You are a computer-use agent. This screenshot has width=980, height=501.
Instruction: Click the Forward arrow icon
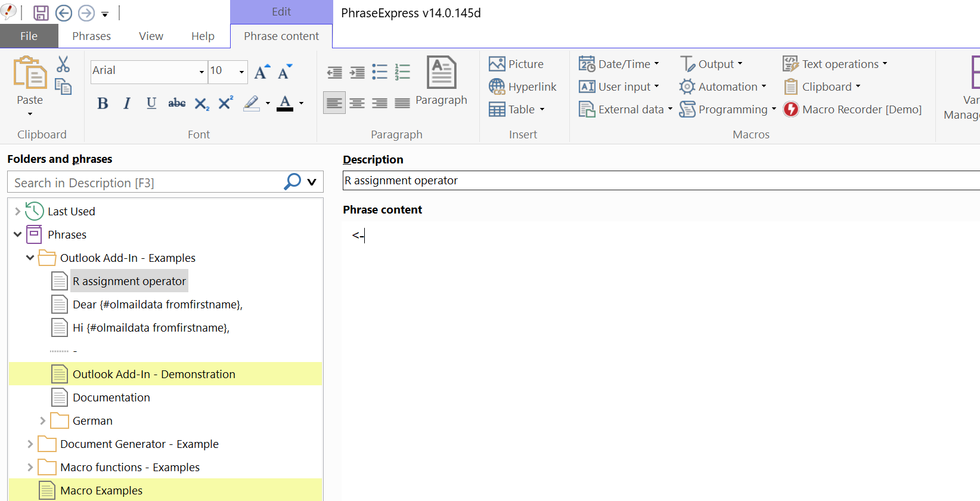86,13
